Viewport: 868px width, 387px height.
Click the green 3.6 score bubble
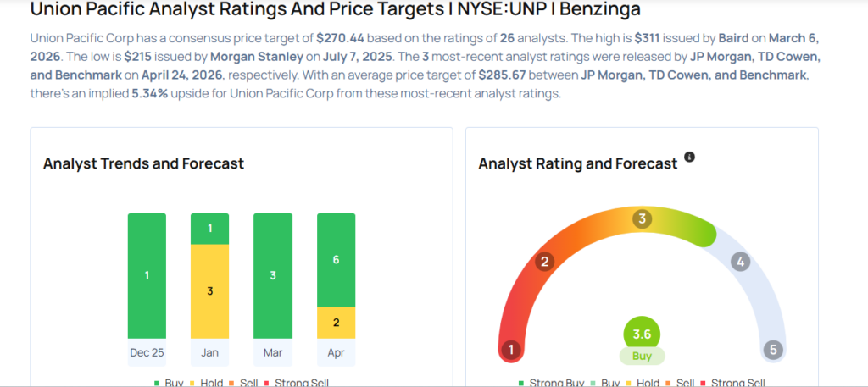[642, 334]
